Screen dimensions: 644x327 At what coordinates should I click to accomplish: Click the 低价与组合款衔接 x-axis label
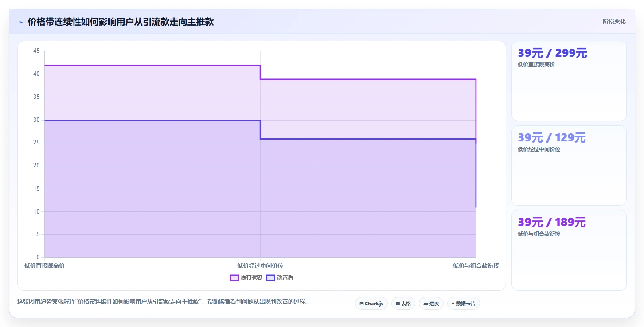tap(476, 266)
